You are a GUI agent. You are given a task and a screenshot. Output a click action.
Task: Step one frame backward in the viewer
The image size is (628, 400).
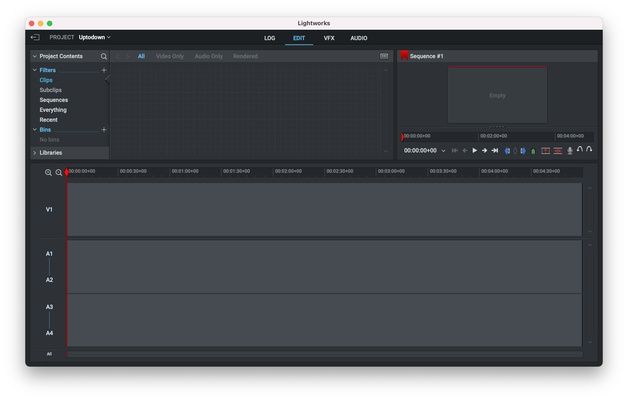click(465, 151)
